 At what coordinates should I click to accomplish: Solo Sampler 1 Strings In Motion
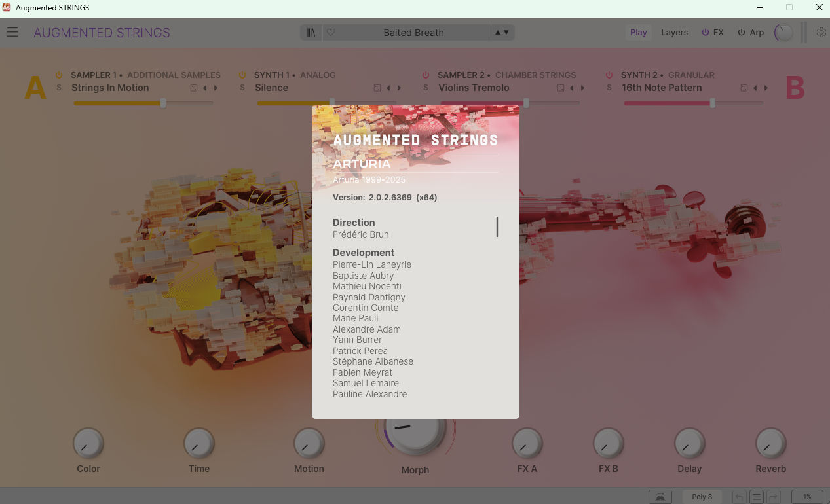click(x=59, y=88)
